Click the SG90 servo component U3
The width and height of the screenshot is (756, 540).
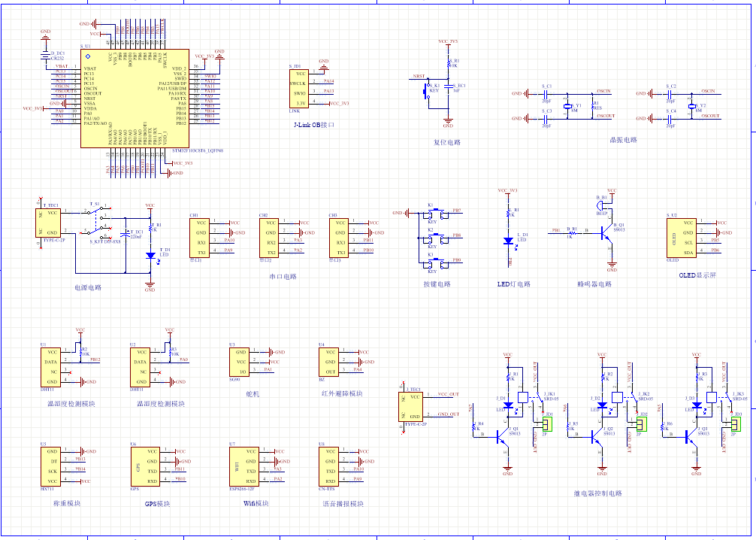pyautogui.click(x=240, y=361)
